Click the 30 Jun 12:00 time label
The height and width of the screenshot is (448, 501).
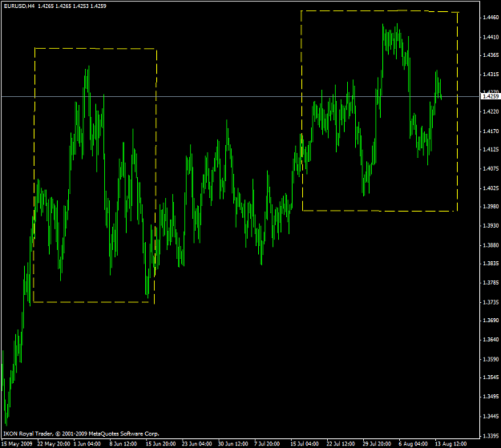233,444
